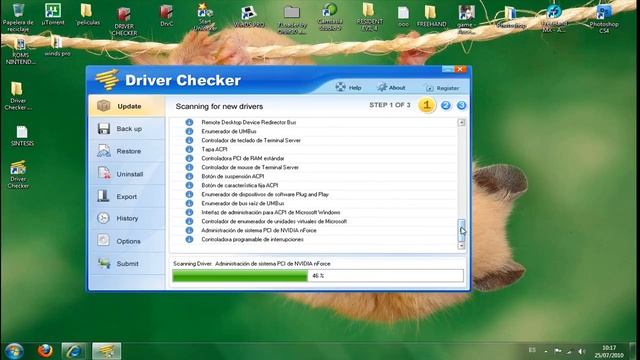The height and width of the screenshot is (360, 640).
Task: Click the Register button in header
Action: click(x=442, y=88)
